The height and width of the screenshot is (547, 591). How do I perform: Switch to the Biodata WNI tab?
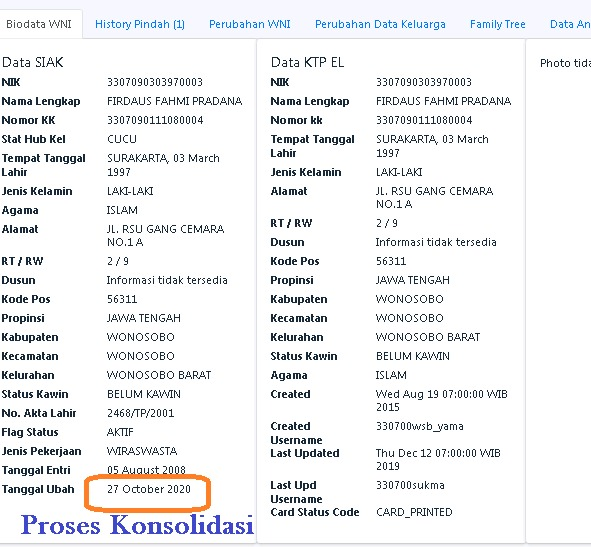click(39, 24)
